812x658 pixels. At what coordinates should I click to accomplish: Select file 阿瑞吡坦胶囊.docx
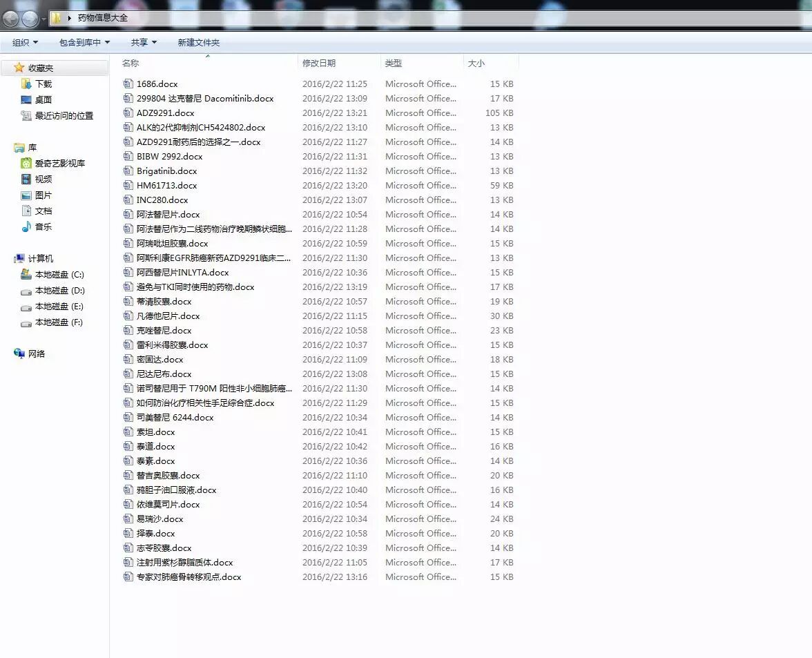[173, 243]
